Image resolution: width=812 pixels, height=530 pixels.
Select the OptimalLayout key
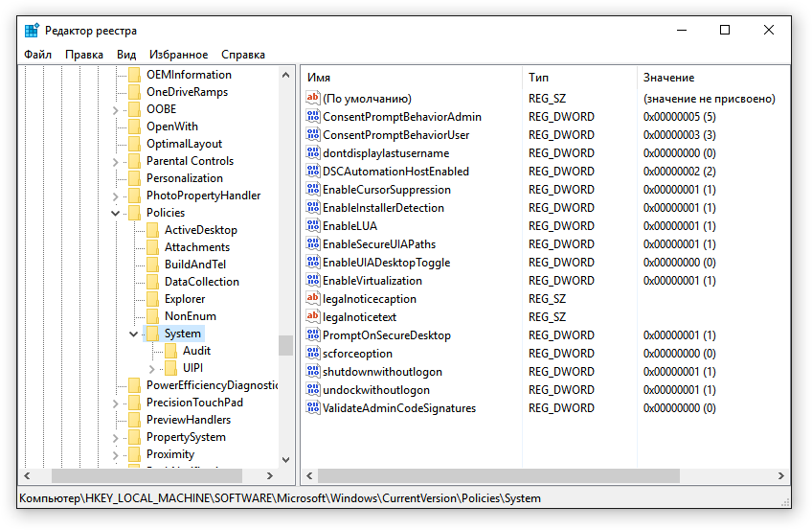pos(184,144)
